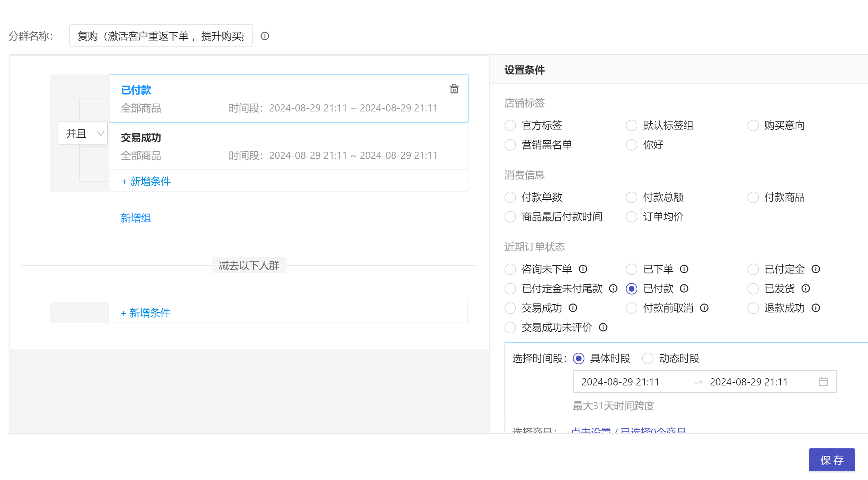Select 你好 tag radio option
Image resolution: width=868 pixels, height=480 pixels.
(x=631, y=145)
